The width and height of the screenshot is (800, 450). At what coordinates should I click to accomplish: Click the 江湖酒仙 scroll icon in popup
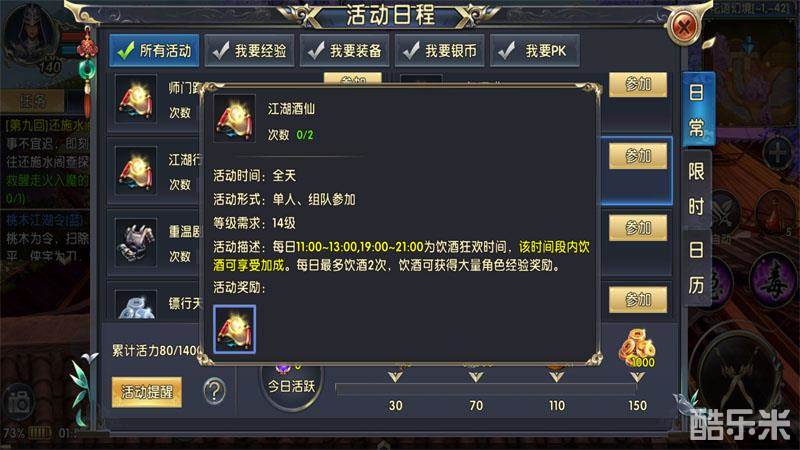[x=234, y=118]
